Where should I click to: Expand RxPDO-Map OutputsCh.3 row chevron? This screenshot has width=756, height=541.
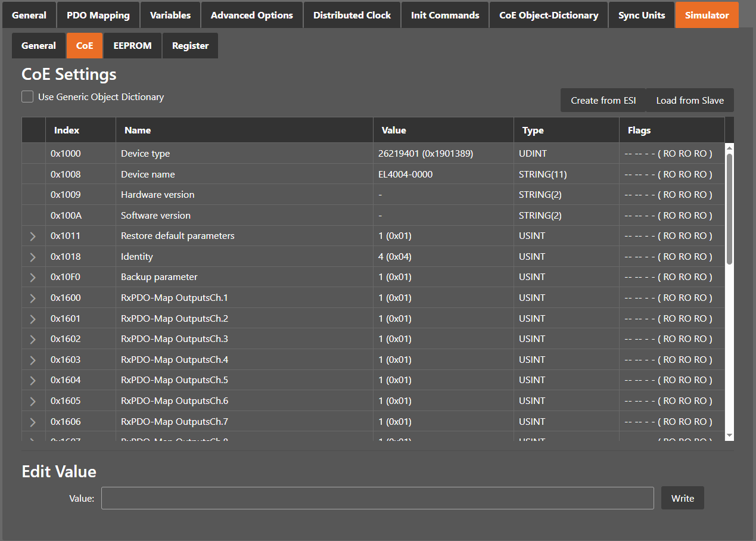[x=33, y=339]
